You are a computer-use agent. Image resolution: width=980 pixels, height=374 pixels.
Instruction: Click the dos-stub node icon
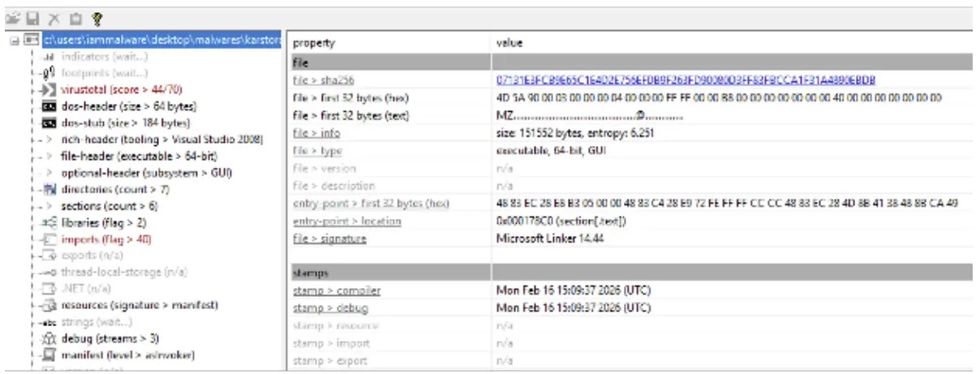(x=48, y=123)
